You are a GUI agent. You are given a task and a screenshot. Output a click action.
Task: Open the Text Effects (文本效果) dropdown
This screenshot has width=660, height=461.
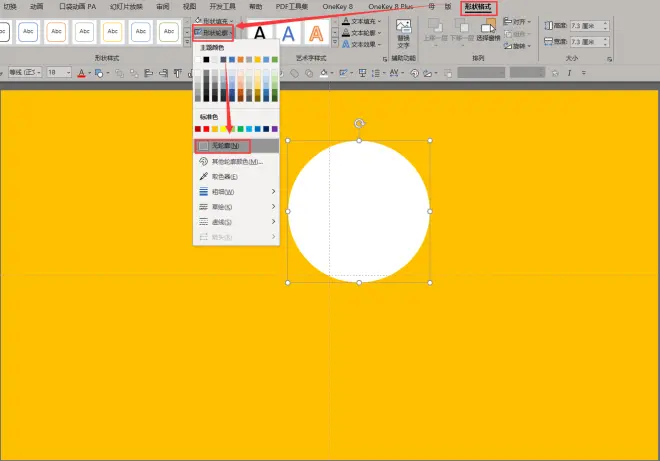(362, 44)
